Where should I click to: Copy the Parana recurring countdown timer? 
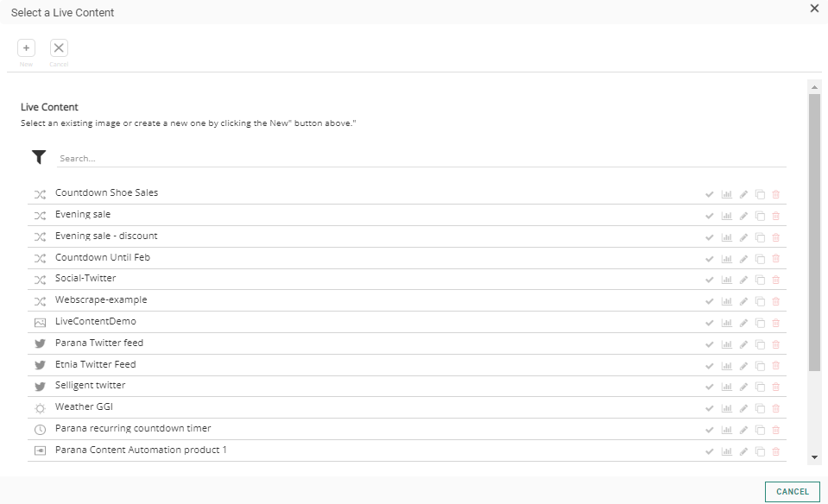[760, 430]
